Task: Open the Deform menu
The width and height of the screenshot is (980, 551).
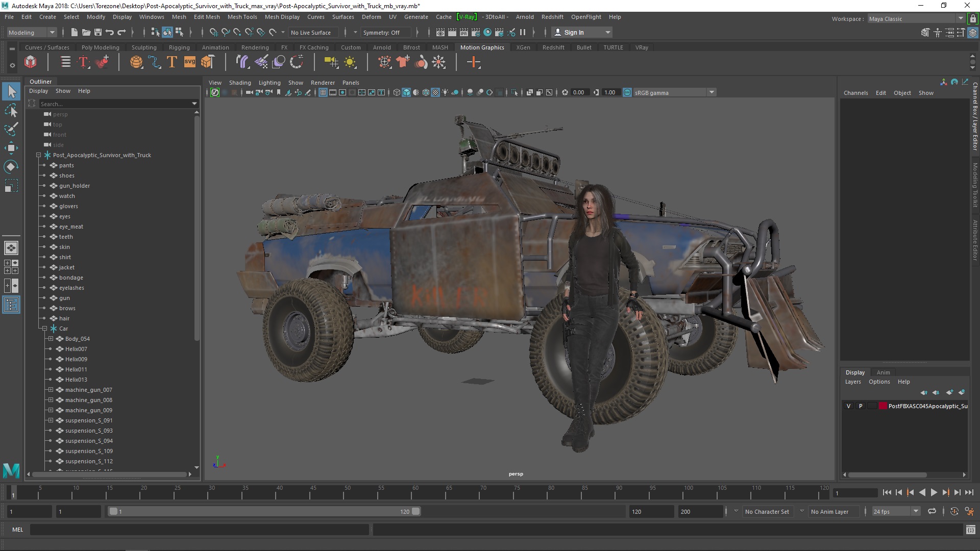Action: pyautogui.click(x=371, y=17)
